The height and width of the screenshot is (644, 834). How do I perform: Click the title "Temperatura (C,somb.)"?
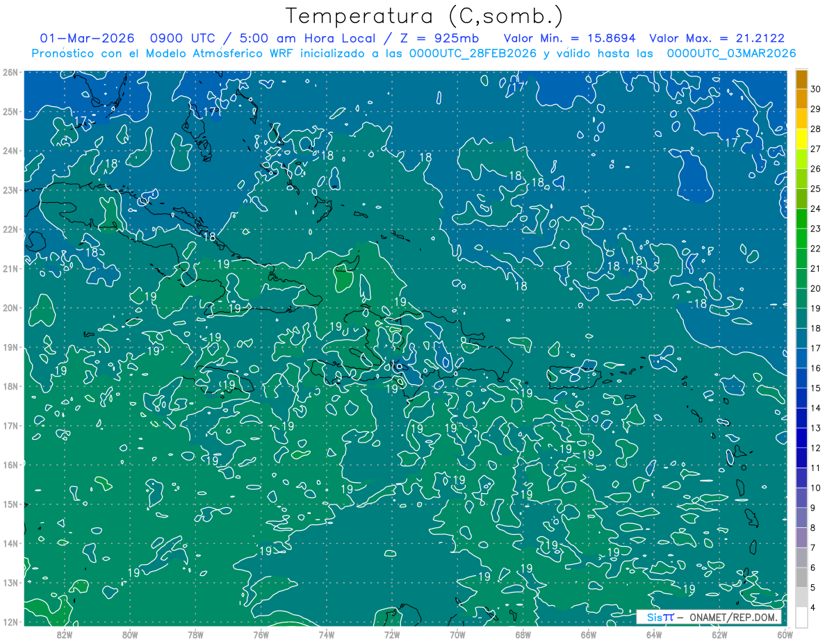coord(425,17)
